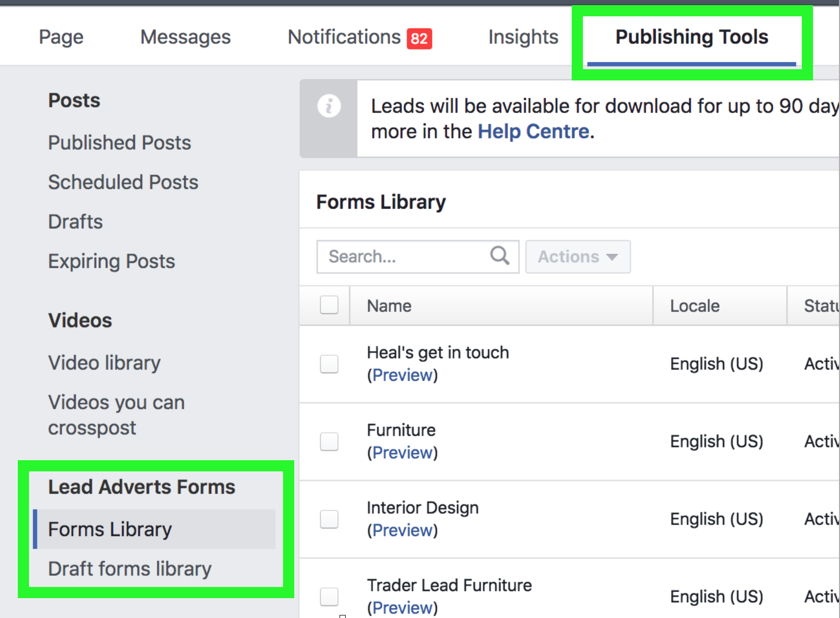
Task: Click the Trader Lead Furniture name
Action: click(449, 585)
